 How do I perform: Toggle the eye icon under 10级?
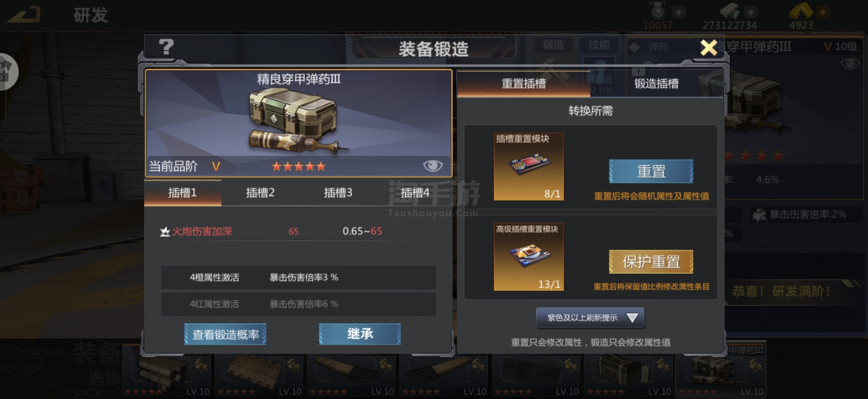coord(850,64)
